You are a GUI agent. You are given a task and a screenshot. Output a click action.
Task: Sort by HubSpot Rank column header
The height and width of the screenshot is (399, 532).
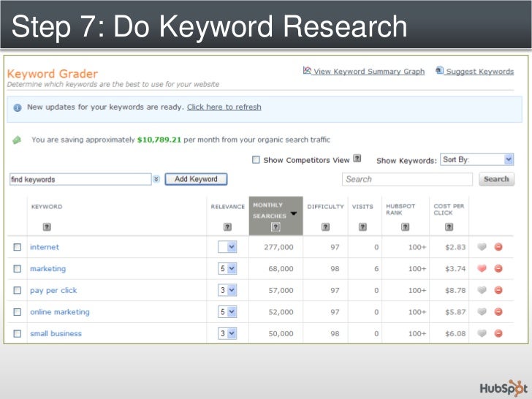(x=400, y=209)
